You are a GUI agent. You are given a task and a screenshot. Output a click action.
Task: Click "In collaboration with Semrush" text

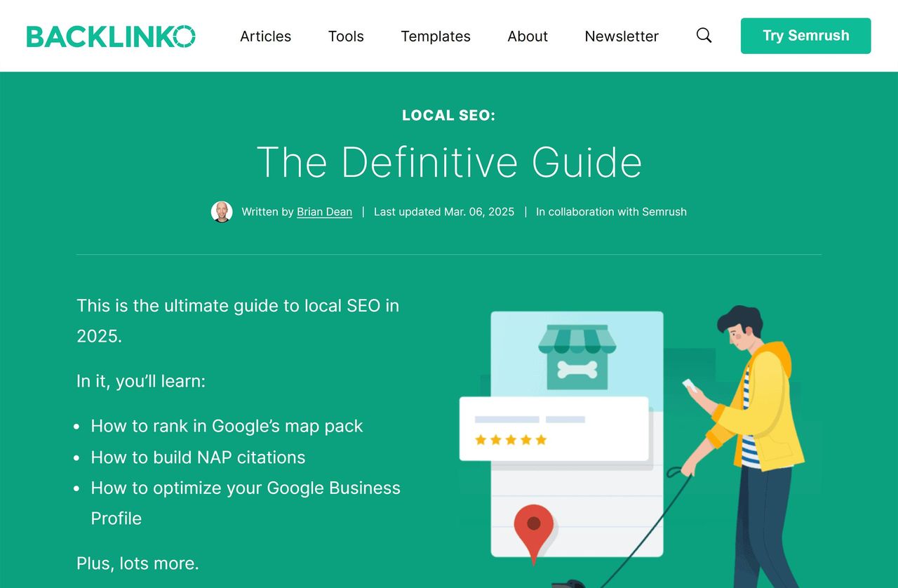(x=611, y=212)
